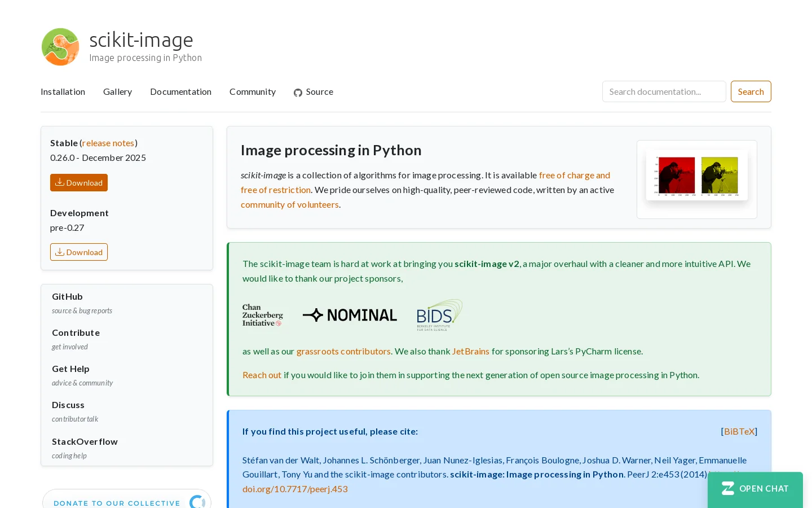
Task: Open the doi.org/10.7717/peerj.453 link
Action: click(x=295, y=489)
